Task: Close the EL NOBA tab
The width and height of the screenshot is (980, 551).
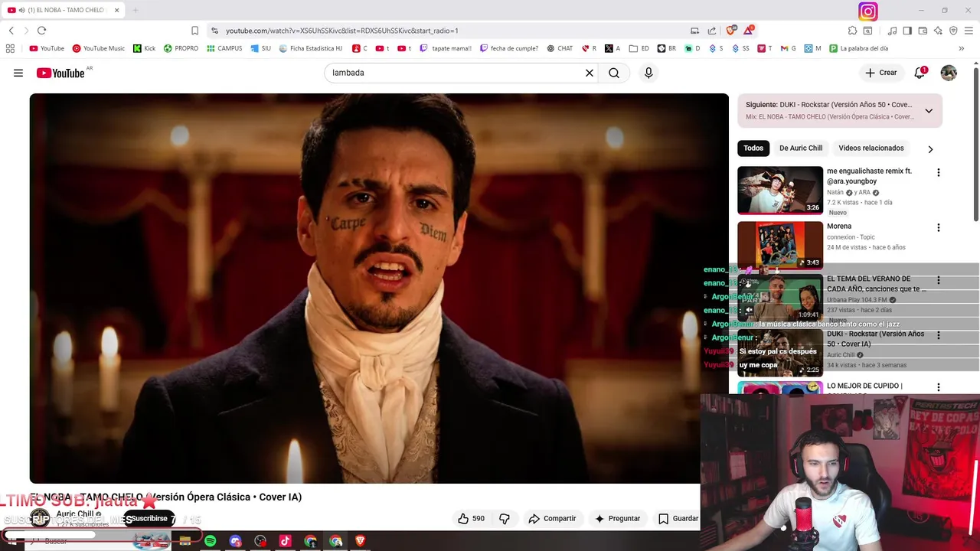Action: point(116,10)
